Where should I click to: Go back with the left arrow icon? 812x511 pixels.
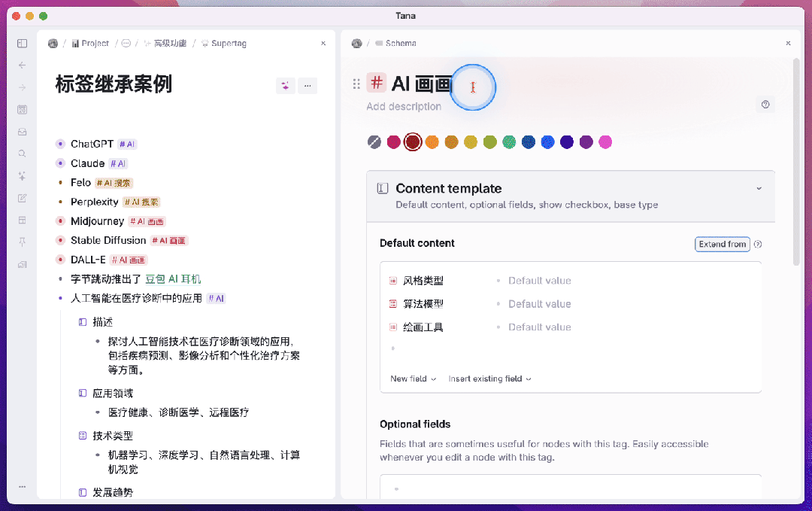click(22, 65)
